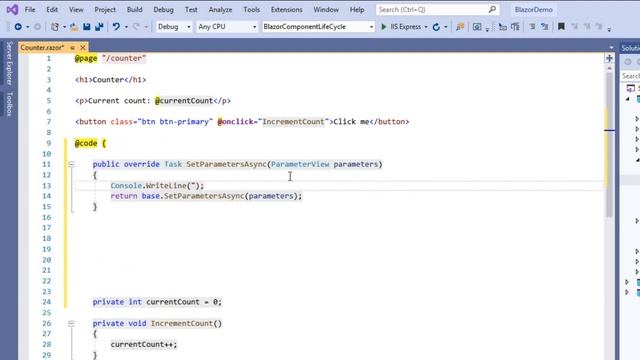Save the current file with Save icon
640x360 pixels.
pos(87,27)
